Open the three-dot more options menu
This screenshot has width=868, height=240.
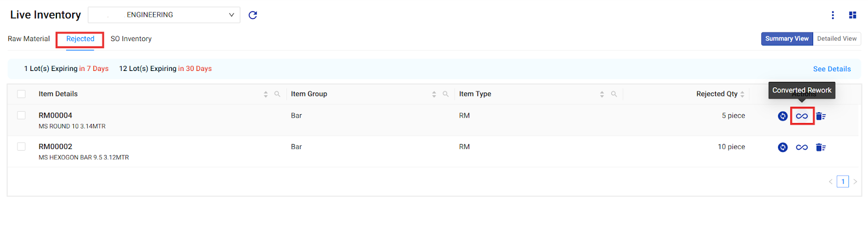pyautogui.click(x=833, y=15)
